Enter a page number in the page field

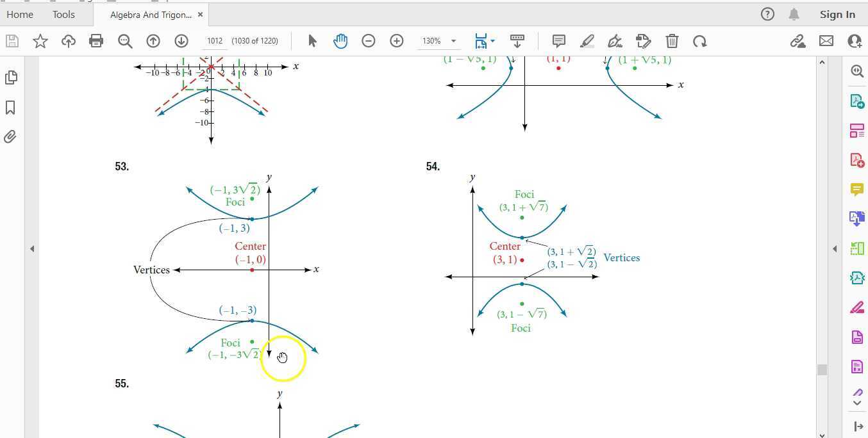click(215, 40)
